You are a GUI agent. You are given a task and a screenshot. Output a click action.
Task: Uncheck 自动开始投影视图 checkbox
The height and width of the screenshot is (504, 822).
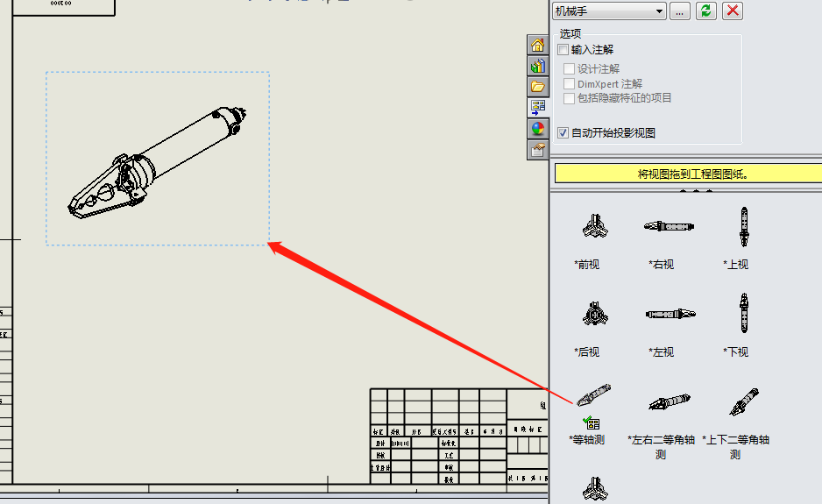coord(563,132)
